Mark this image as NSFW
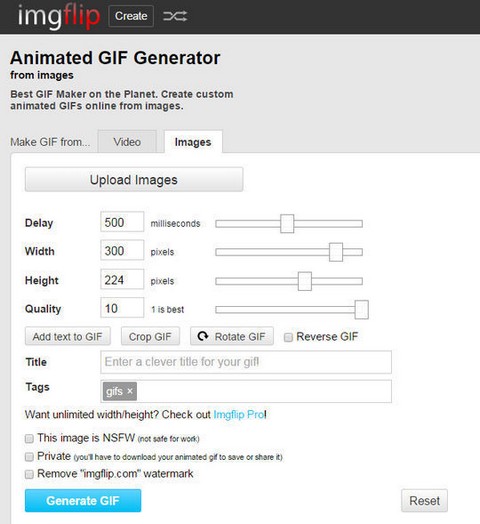 click(x=29, y=438)
